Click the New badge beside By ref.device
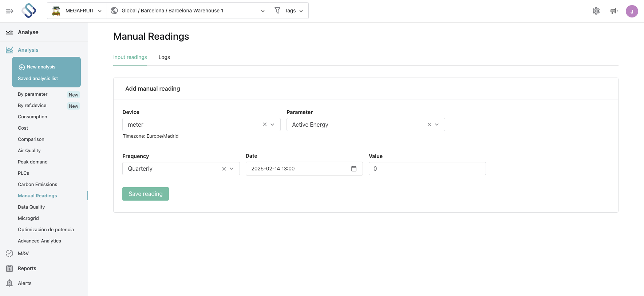This screenshot has width=644, height=296. 74,106
